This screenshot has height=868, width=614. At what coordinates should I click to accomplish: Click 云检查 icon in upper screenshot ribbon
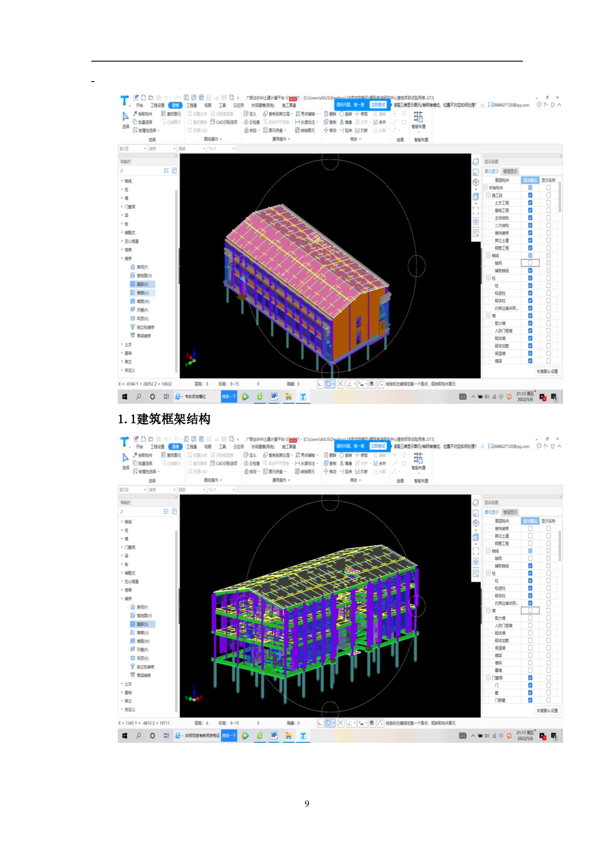pyautogui.click(x=246, y=122)
